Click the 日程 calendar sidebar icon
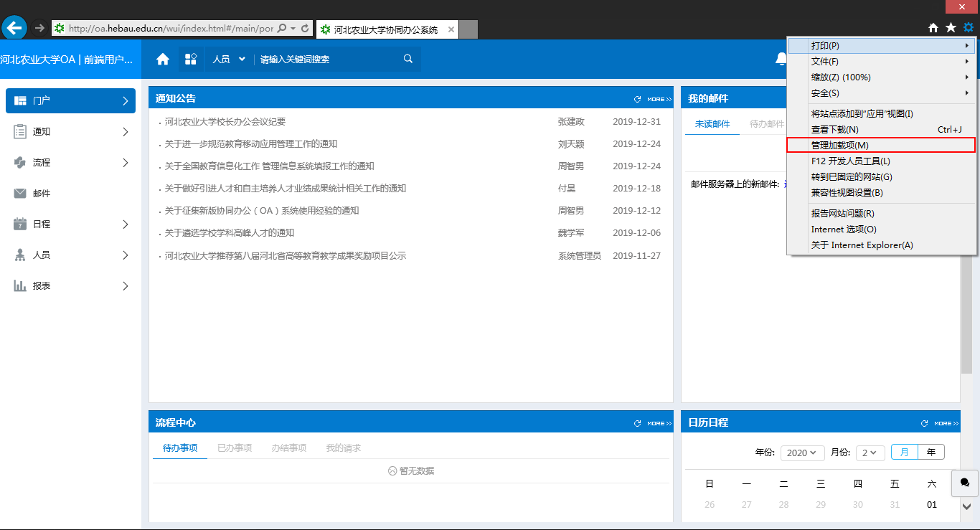 click(x=20, y=224)
